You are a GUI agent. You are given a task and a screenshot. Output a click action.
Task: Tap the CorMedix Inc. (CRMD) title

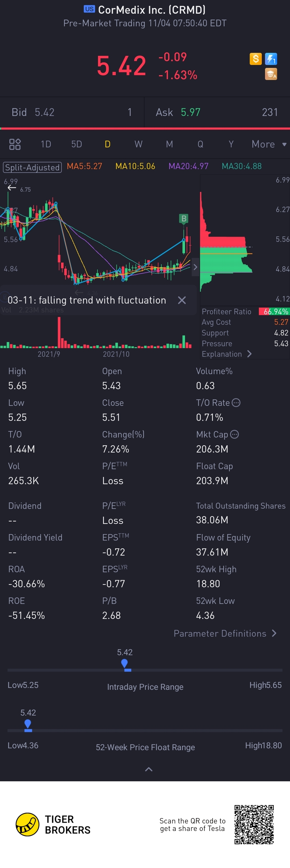point(152,10)
